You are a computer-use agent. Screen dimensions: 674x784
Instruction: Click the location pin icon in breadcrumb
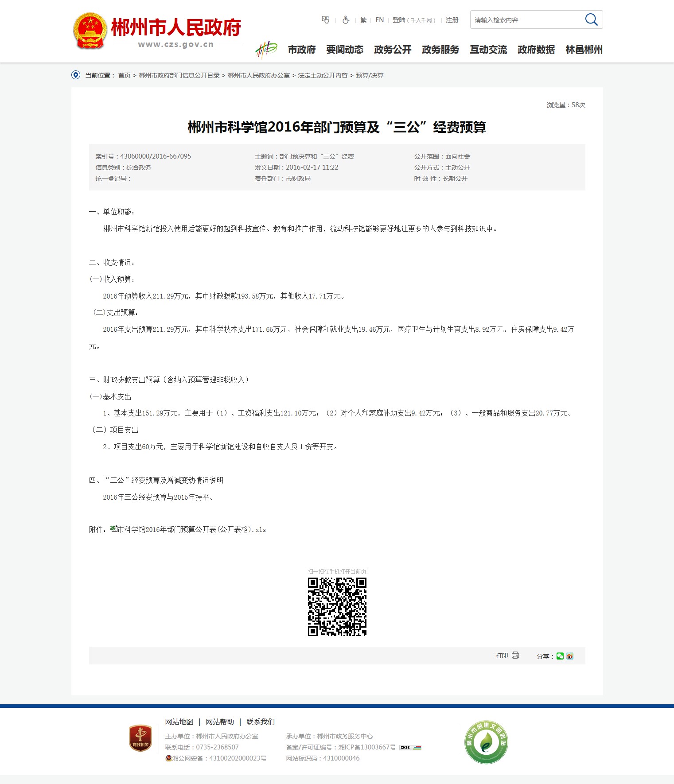tap(76, 75)
